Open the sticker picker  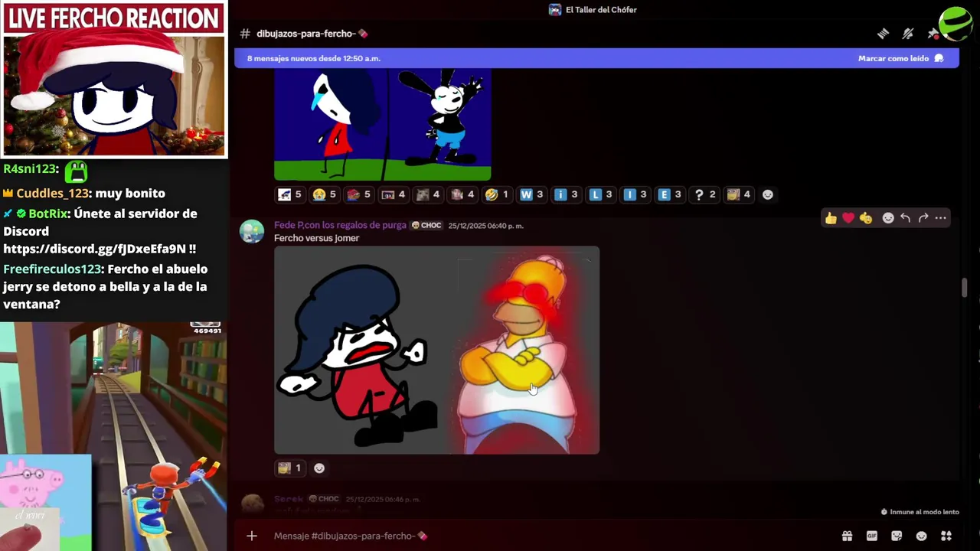tap(897, 536)
